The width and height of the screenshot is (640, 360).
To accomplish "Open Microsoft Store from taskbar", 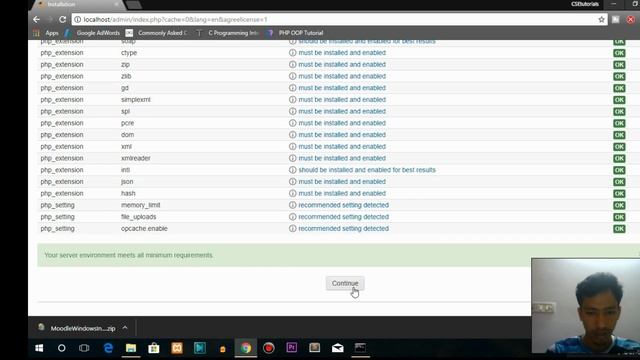I will (x=154, y=348).
